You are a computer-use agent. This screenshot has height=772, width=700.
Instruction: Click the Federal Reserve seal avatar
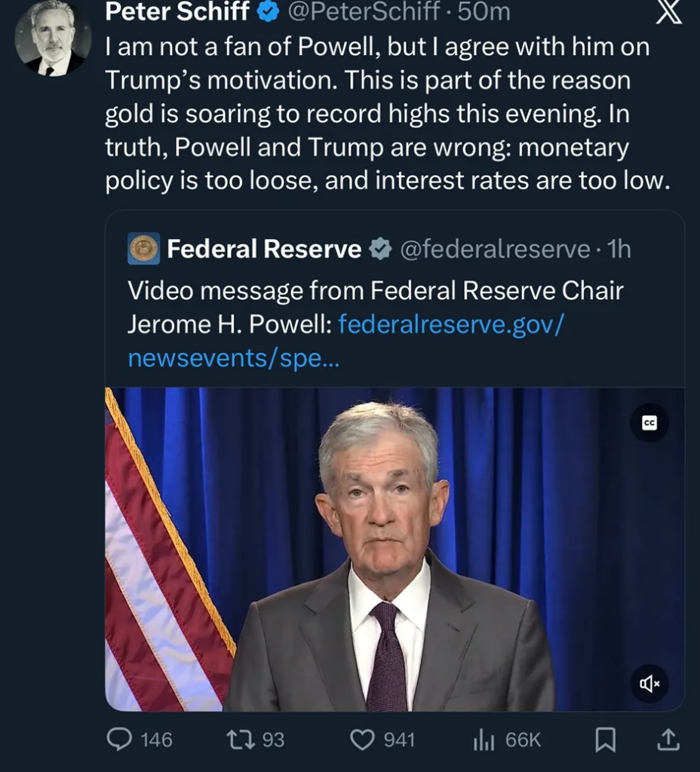pos(143,249)
